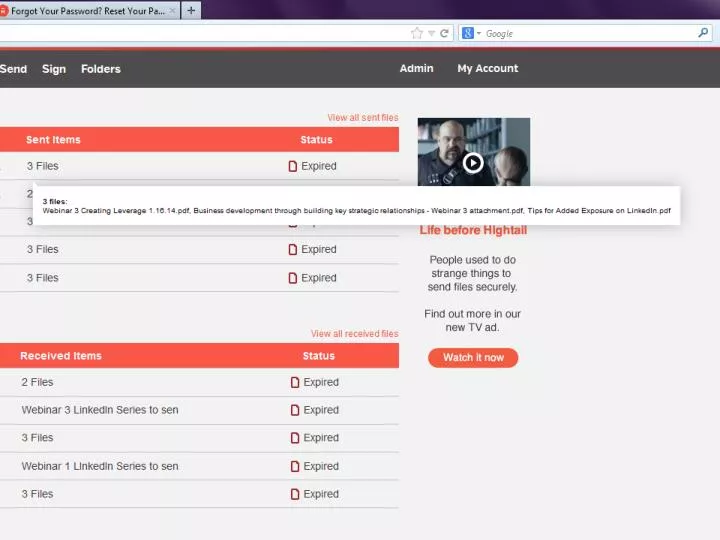Reload the page with the refresh icon
Viewport: 720px width, 540px height.
coord(444,33)
